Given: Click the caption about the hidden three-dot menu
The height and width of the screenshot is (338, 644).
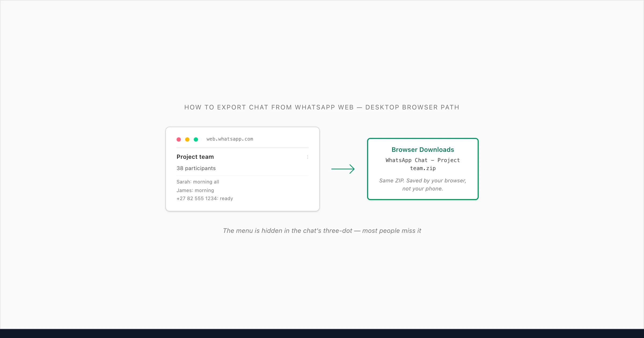Looking at the screenshot, I should (x=322, y=231).
